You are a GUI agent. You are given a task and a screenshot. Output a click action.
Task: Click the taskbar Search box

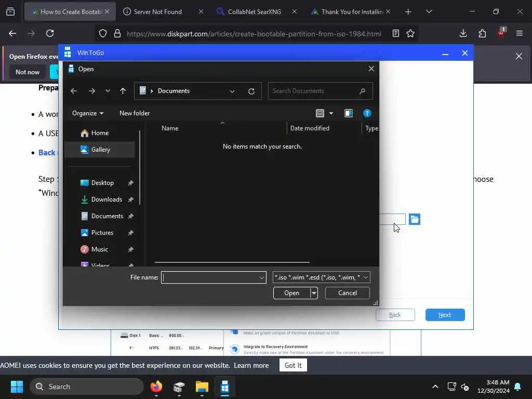point(87,387)
